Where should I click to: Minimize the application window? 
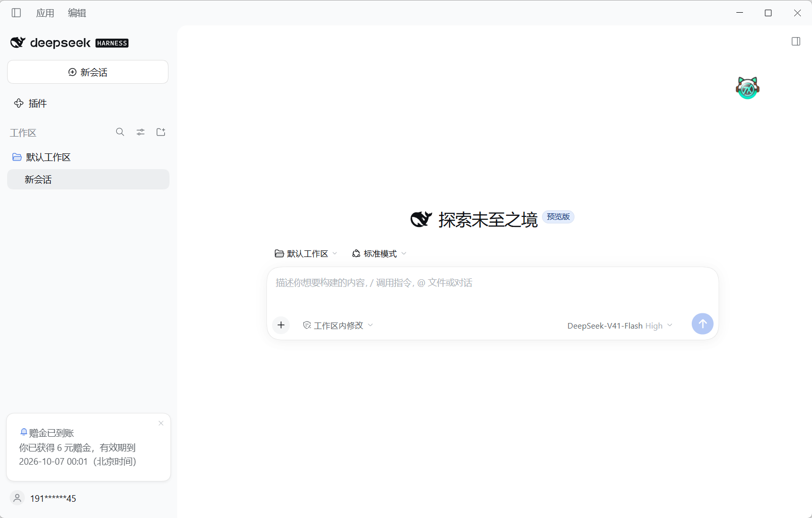(739, 13)
